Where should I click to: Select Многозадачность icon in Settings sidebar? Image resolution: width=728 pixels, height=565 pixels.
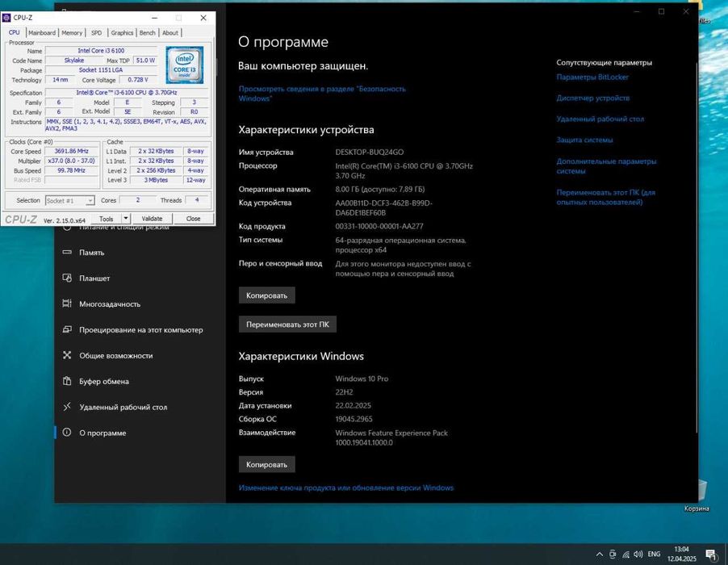click(x=67, y=303)
